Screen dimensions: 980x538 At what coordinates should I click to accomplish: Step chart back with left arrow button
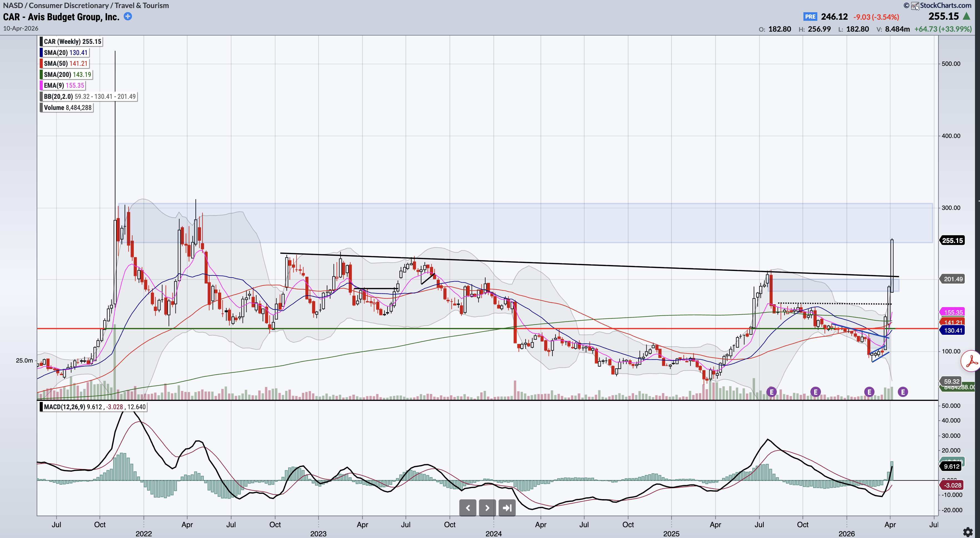tap(468, 507)
